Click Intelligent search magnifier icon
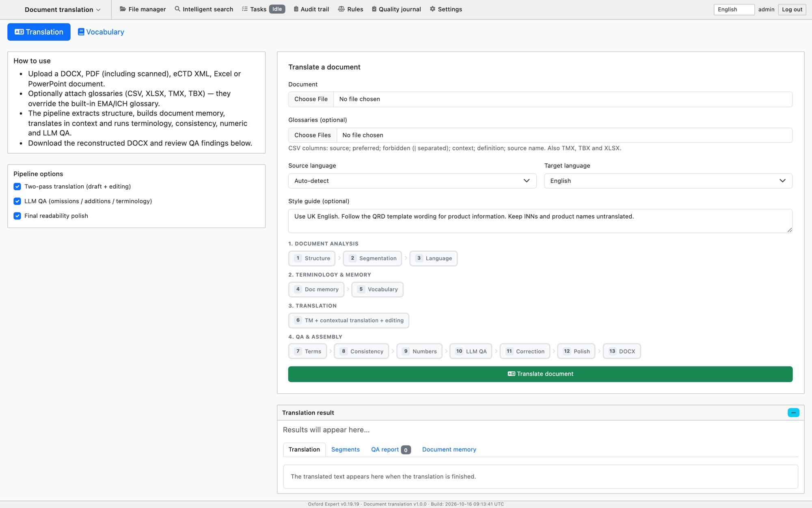This screenshot has height=508, width=812. pyautogui.click(x=177, y=9)
